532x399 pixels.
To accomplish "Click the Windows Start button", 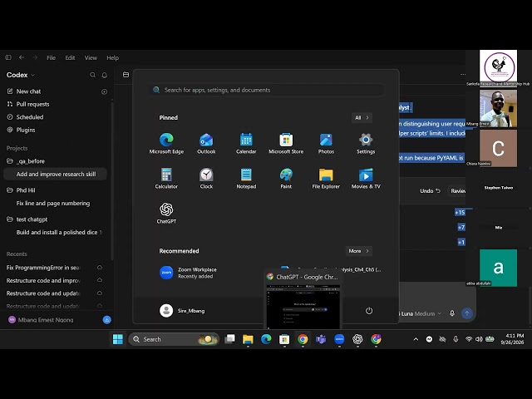I will click(x=118, y=339).
